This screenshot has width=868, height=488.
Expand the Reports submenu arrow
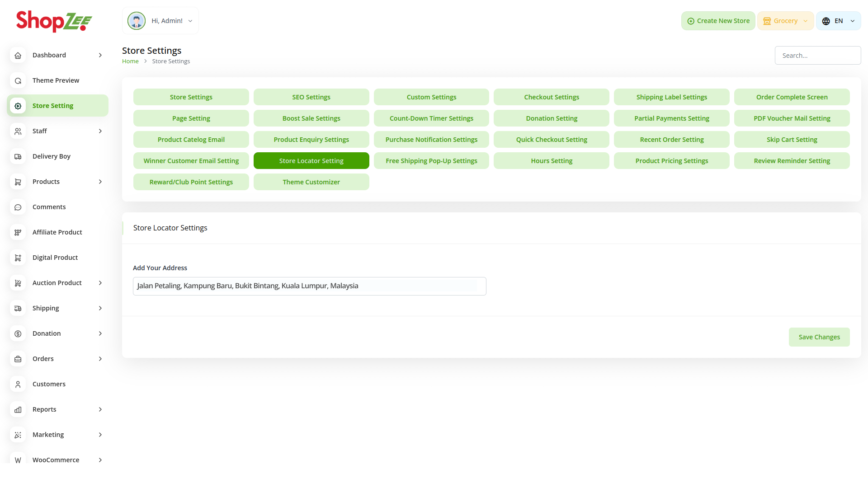[100, 409]
